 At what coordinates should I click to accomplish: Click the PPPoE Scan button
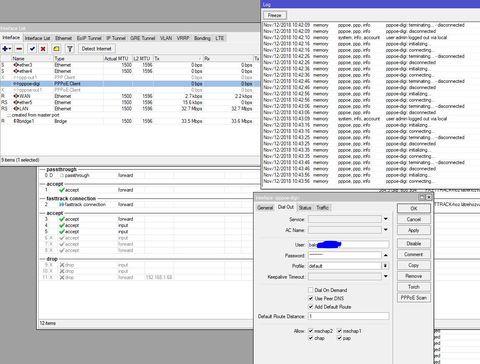tap(414, 298)
